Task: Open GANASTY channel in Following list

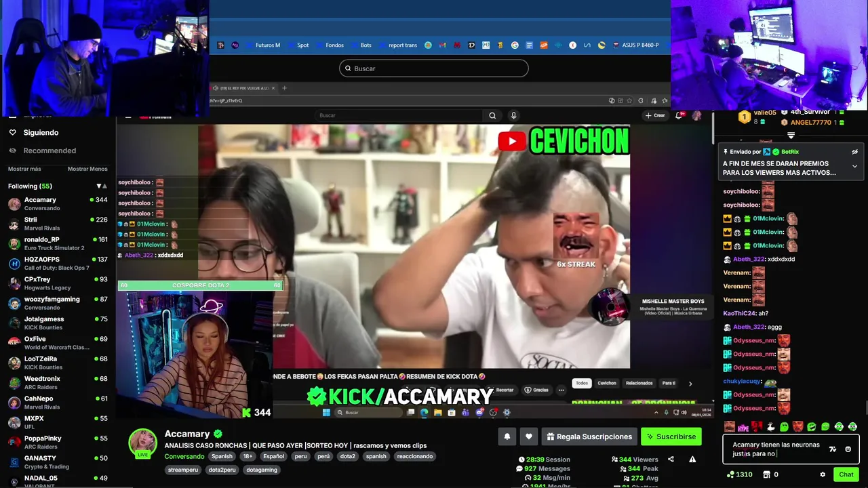Action: click(58, 462)
